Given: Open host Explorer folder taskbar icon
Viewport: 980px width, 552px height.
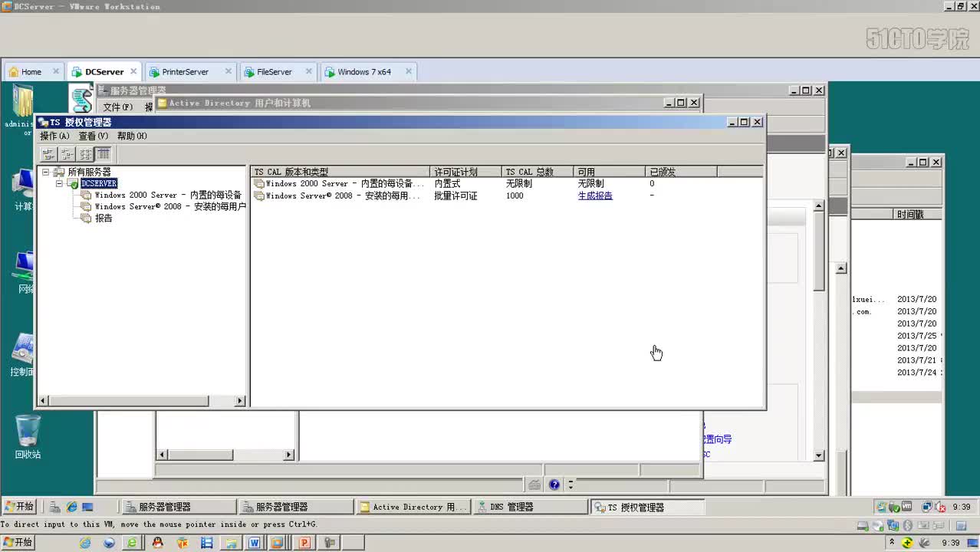Looking at the screenshot, I should point(231,542).
